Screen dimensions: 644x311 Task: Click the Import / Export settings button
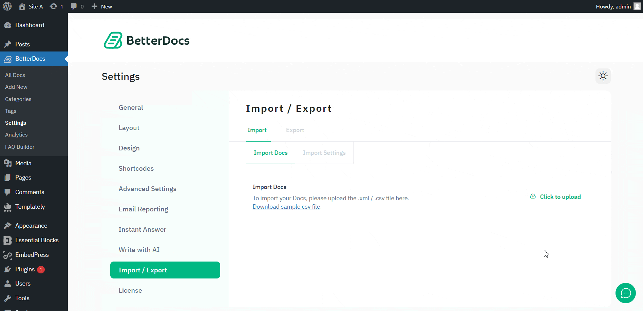165,270
